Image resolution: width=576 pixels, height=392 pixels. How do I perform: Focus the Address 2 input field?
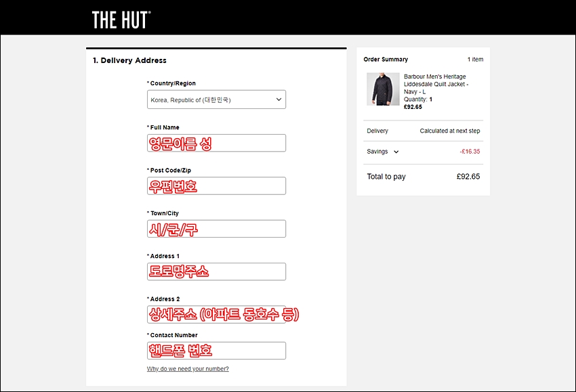tap(216, 314)
